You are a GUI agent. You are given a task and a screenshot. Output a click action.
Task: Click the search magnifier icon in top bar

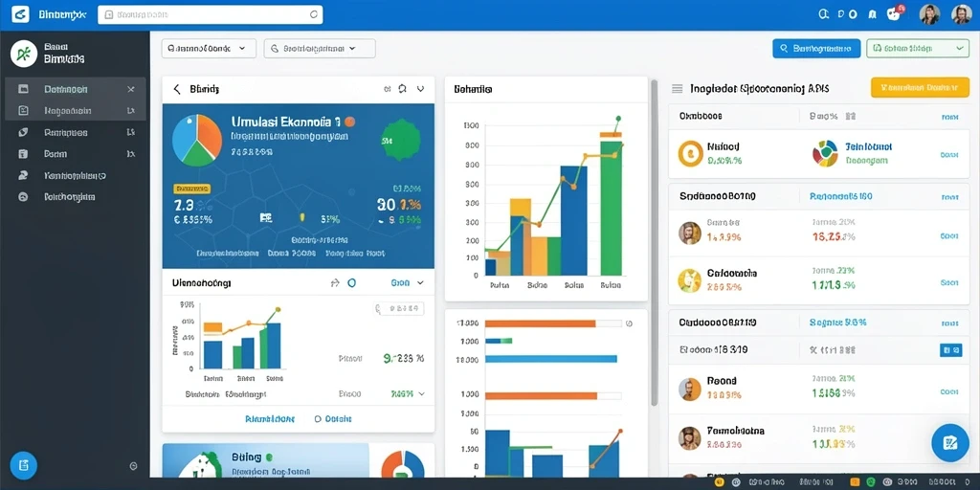823,13
